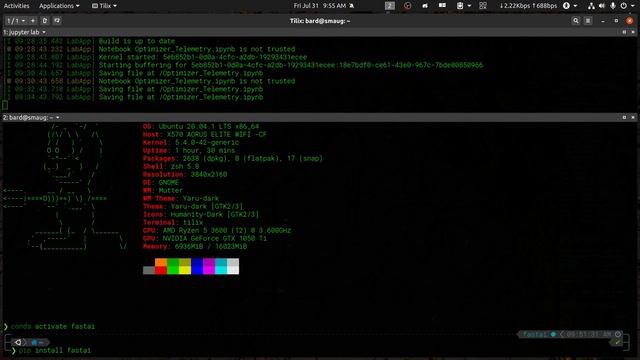
Task: Click the 'Icons: Humanity-Dark' line
Action: pos(201,214)
